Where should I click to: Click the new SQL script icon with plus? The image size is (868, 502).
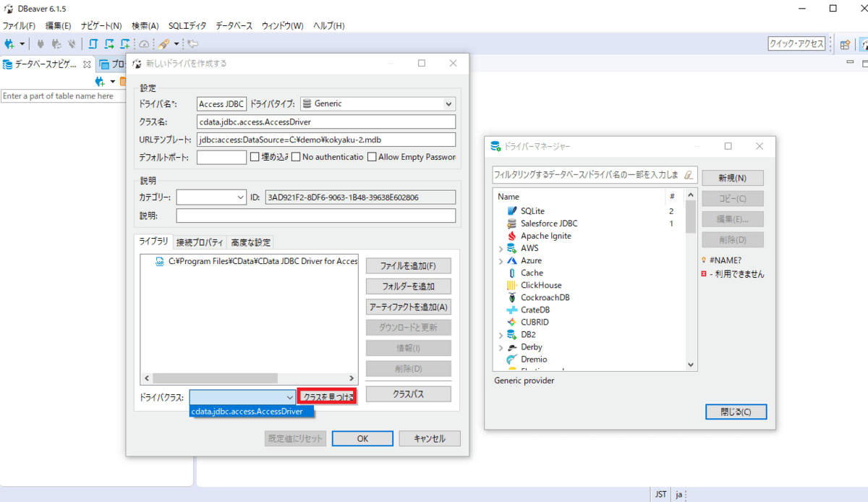[x=126, y=43]
